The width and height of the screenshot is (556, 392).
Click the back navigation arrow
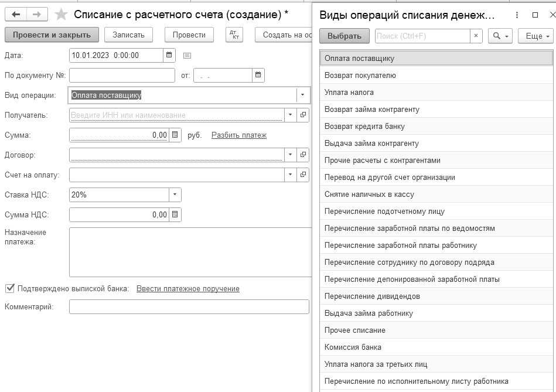[16, 14]
